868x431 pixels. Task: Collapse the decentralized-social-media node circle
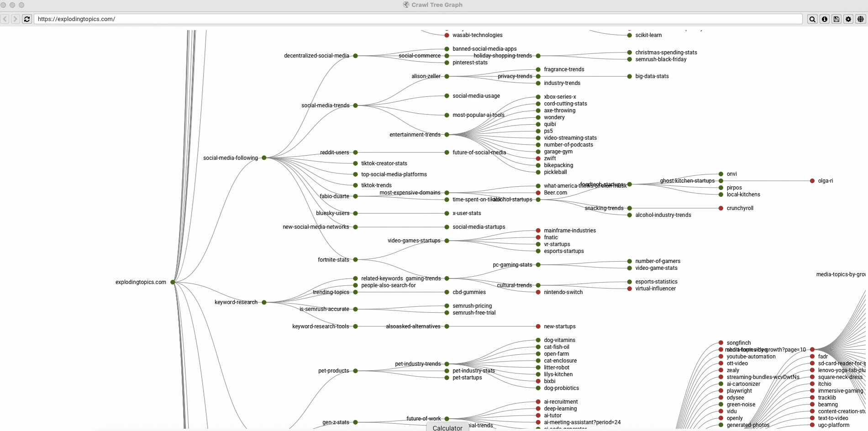[355, 56]
